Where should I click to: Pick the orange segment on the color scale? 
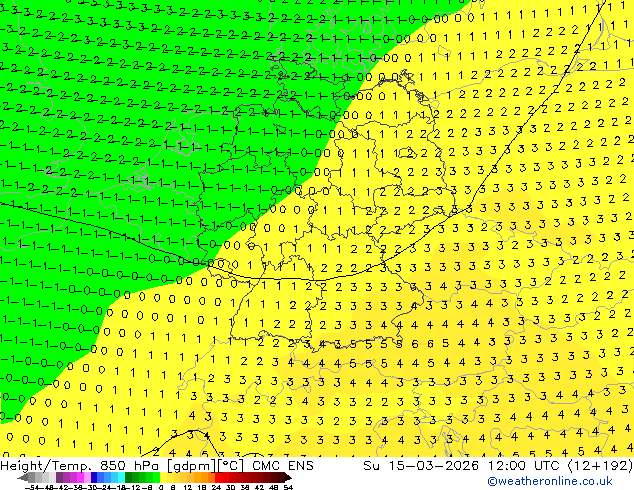pos(205,477)
